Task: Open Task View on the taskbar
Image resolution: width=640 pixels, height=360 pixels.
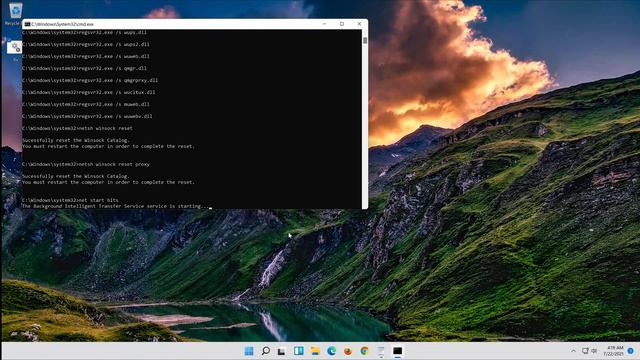Action: point(282,351)
